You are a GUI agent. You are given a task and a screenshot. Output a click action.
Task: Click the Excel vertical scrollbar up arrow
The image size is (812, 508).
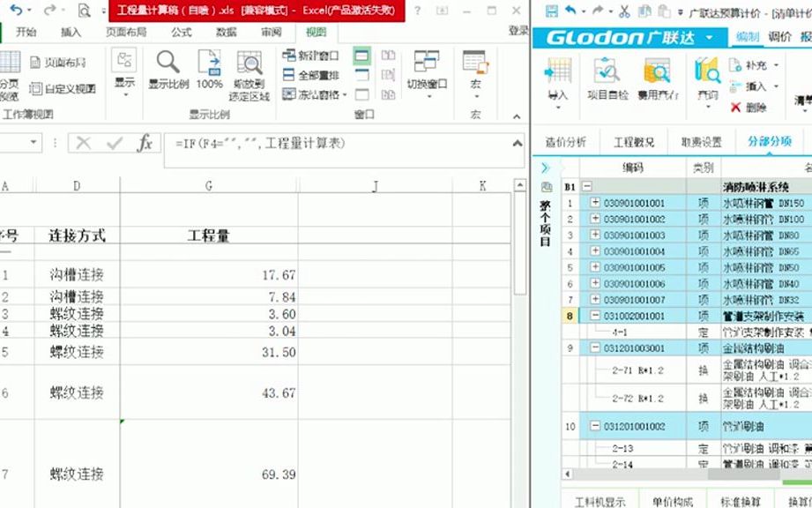[520, 185]
